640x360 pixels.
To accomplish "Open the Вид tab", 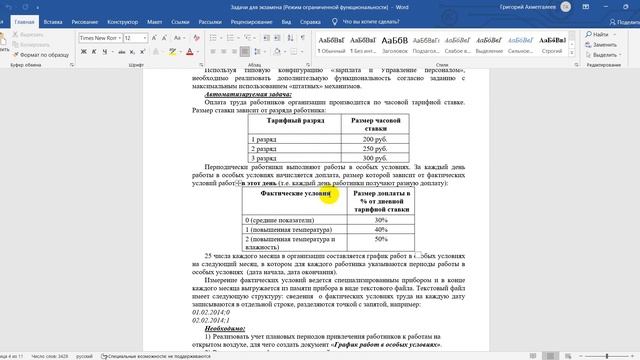I will point(286,22).
